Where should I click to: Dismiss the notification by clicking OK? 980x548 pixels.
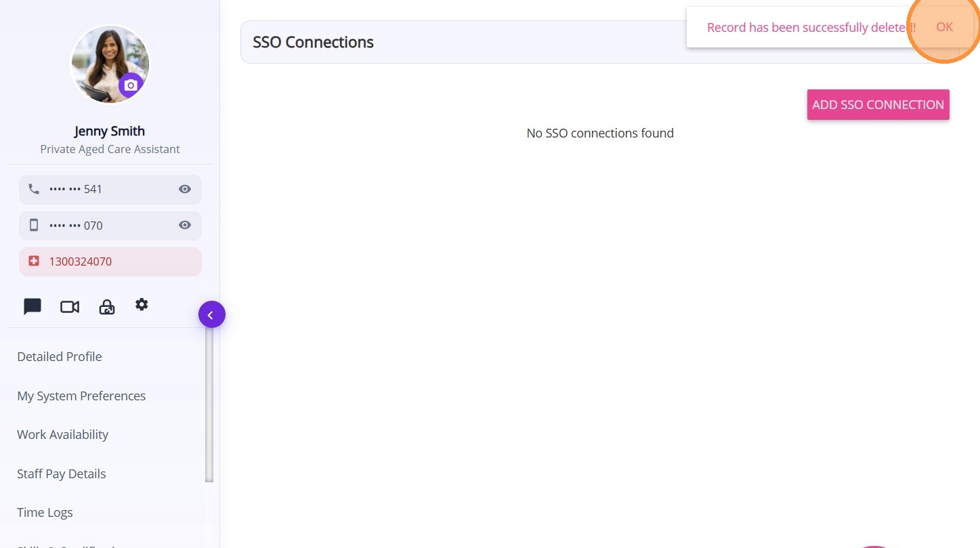(944, 27)
